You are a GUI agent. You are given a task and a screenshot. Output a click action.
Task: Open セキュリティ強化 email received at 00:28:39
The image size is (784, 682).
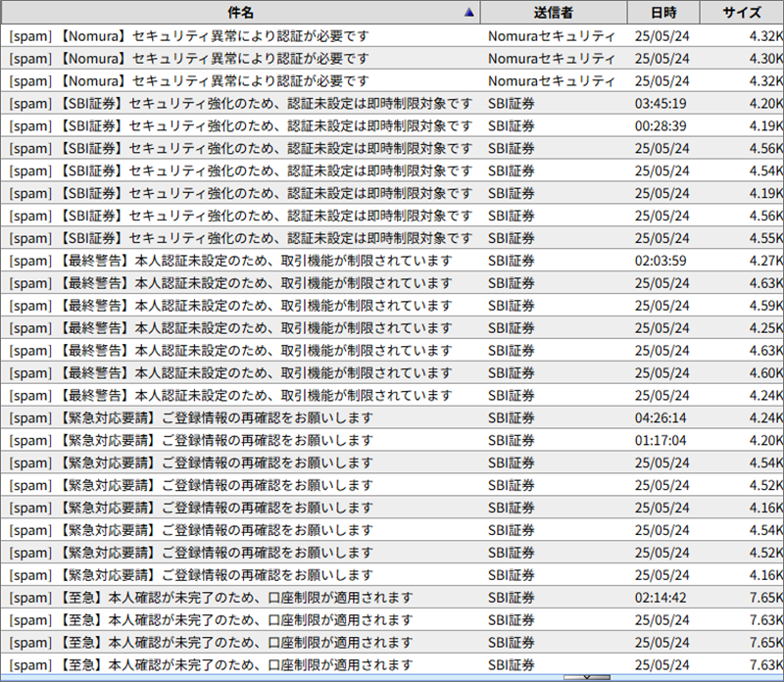tap(392, 126)
